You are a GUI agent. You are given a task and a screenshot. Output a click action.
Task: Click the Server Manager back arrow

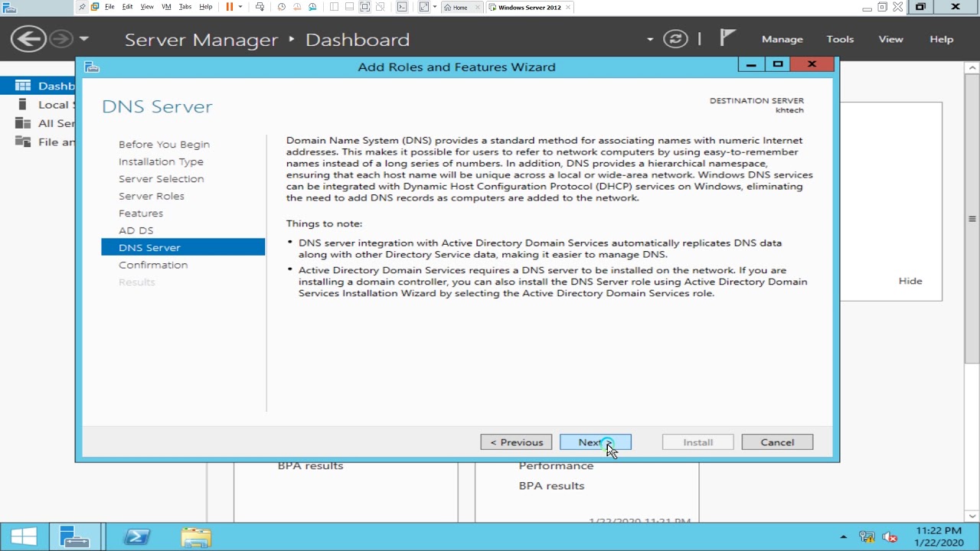(x=28, y=39)
